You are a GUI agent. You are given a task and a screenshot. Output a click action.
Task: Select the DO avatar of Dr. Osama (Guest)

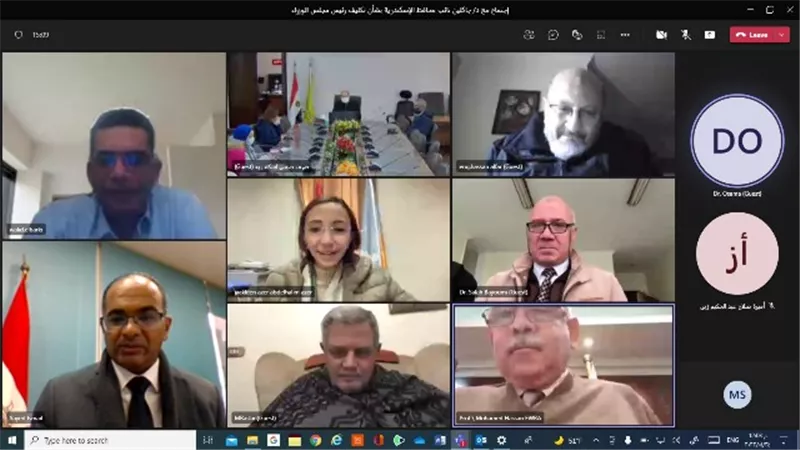tap(737, 141)
